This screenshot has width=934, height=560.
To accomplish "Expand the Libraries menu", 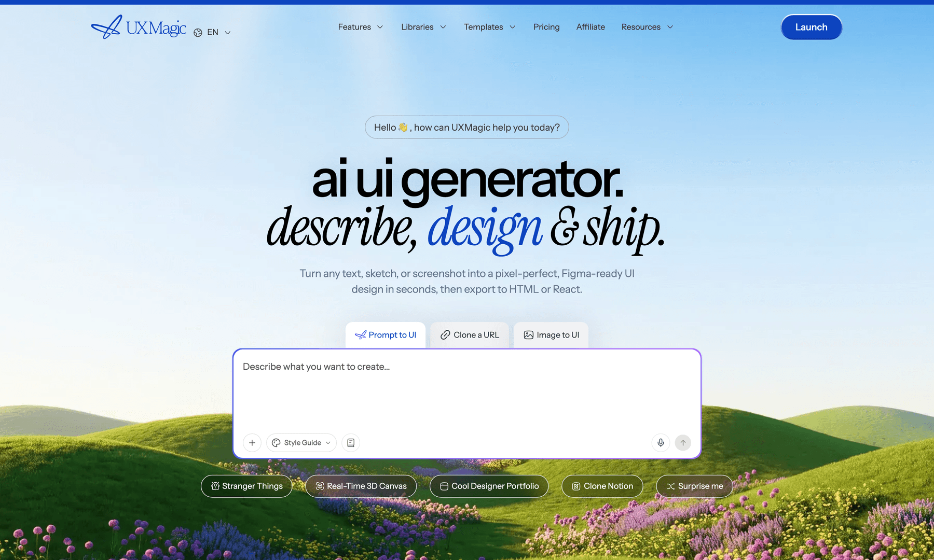I will (423, 27).
